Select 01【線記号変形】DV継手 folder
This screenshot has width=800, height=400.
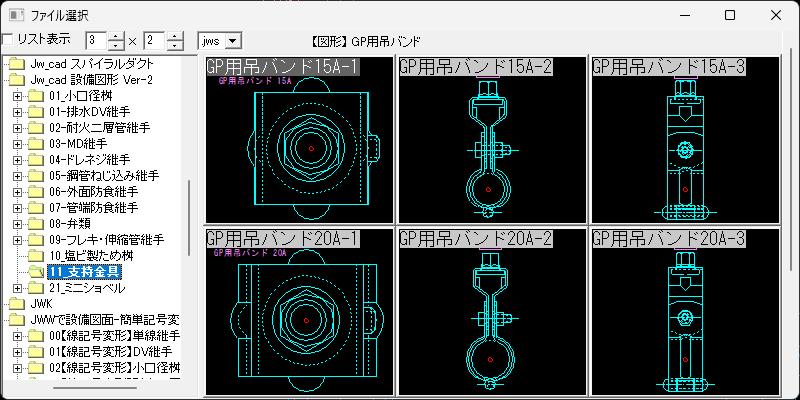click(111, 352)
